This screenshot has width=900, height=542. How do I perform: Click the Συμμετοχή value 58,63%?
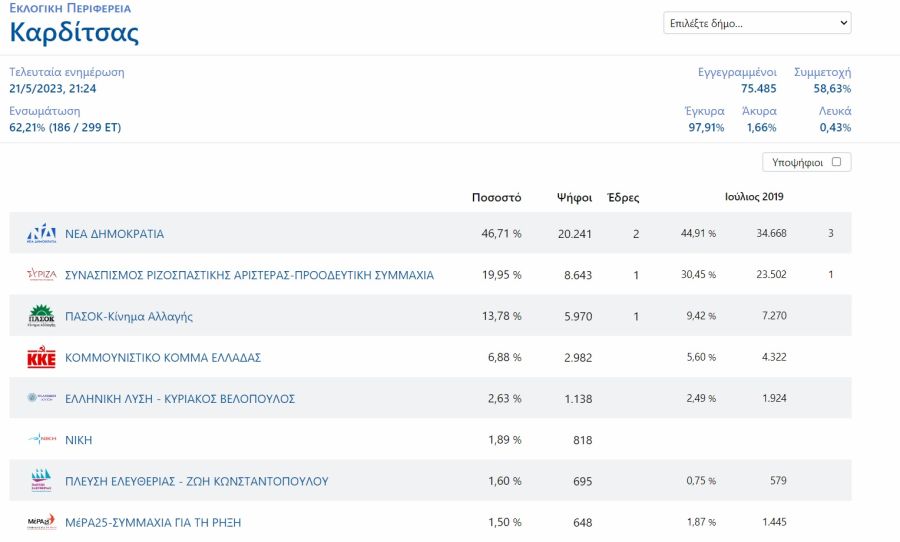(x=832, y=88)
